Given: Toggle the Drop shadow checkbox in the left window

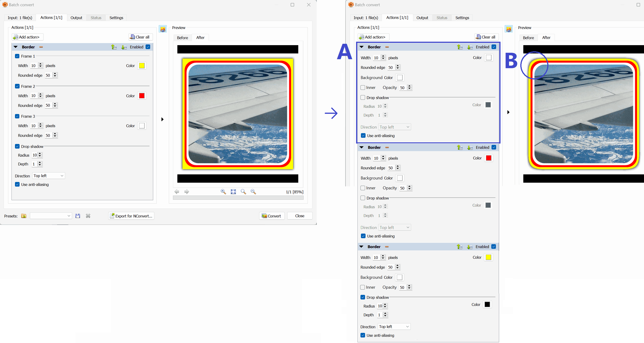Looking at the screenshot, I should [x=17, y=147].
